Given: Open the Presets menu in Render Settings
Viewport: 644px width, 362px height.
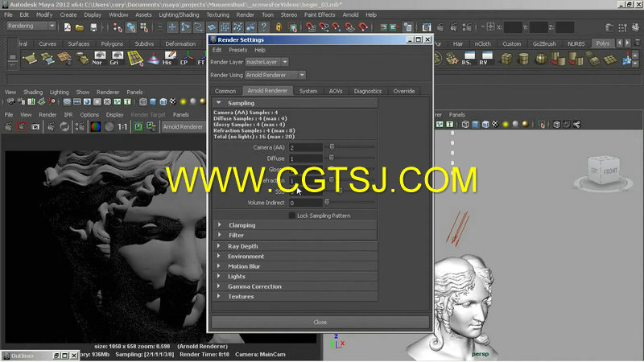Looking at the screenshot, I should point(237,50).
